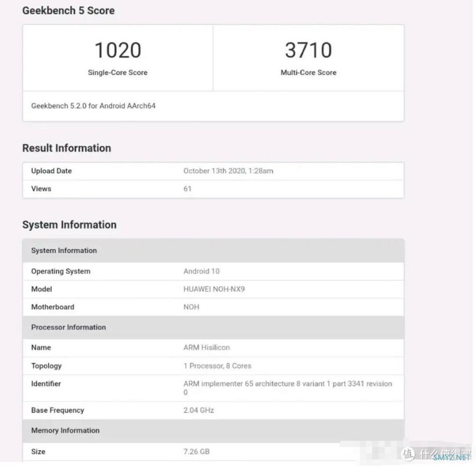
Task: Click the Topology label
Action: 46,366
